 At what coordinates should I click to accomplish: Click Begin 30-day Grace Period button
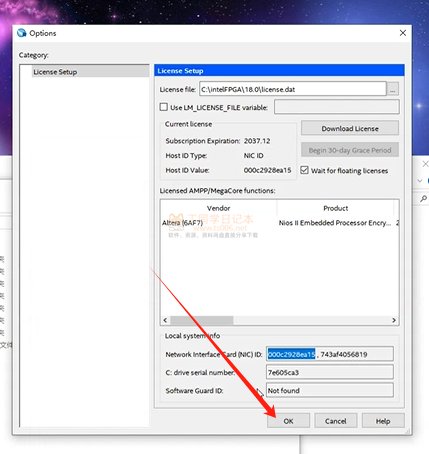click(350, 150)
